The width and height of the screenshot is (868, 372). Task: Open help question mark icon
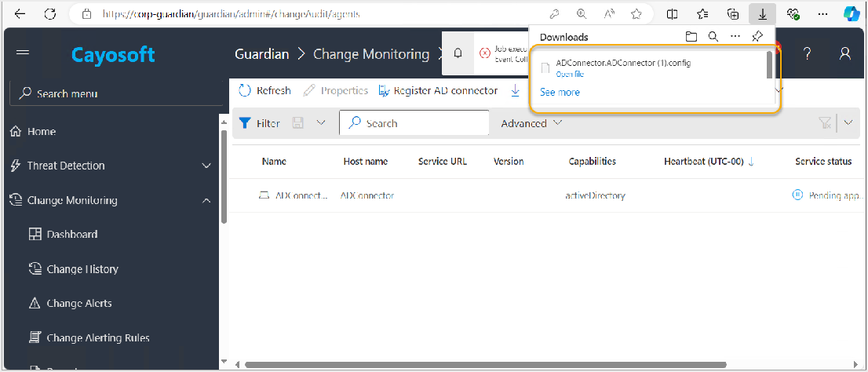point(808,53)
